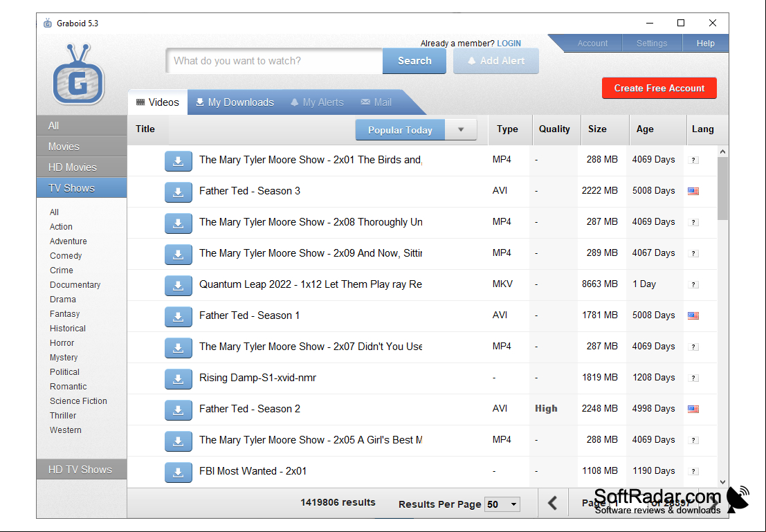Image resolution: width=766 pixels, height=532 pixels.
Task: Download The Mary Tyler Moore Show 2x09
Action: tap(179, 255)
